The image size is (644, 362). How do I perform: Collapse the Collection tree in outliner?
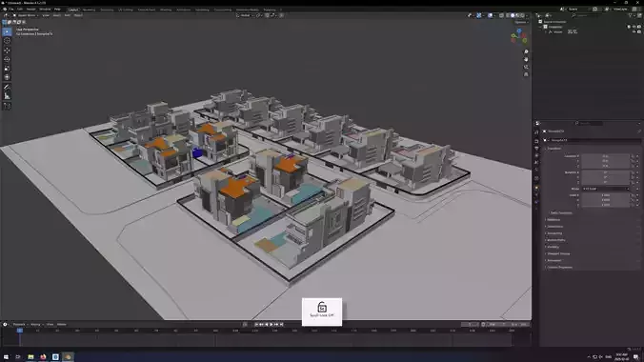[x=541, y=27]
